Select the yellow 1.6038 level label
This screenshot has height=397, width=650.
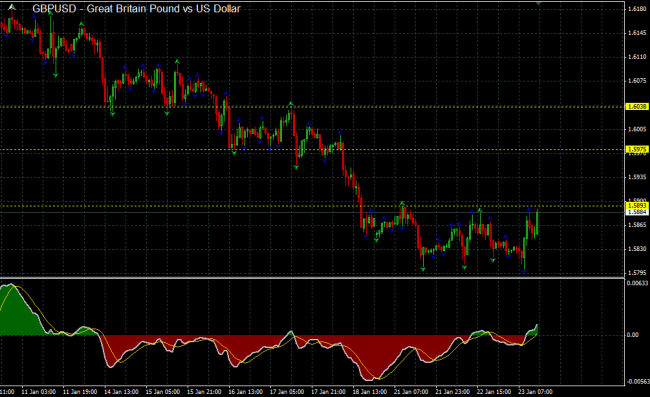click(637, 107)
